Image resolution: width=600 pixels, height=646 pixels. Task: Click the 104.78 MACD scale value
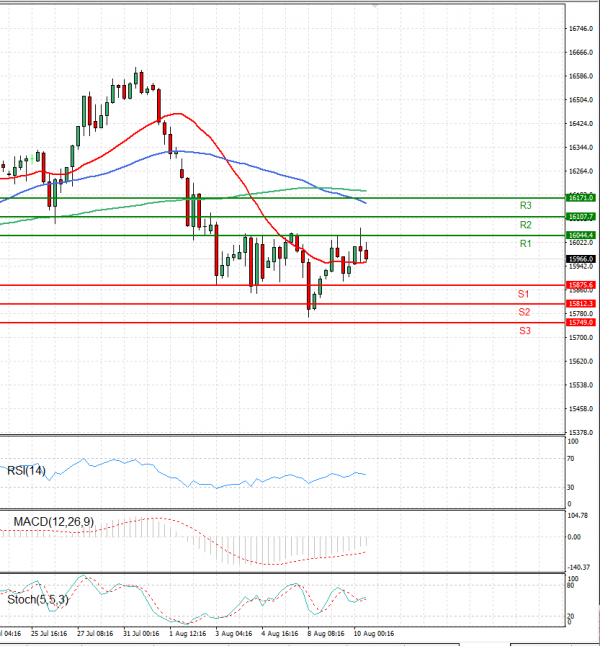[x=579, y=515]
